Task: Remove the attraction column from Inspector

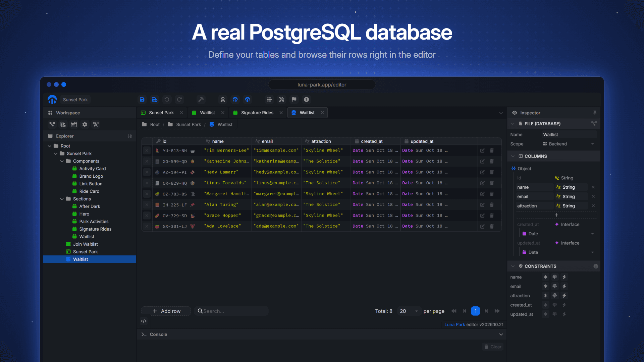Action: (x=593, y=206)
